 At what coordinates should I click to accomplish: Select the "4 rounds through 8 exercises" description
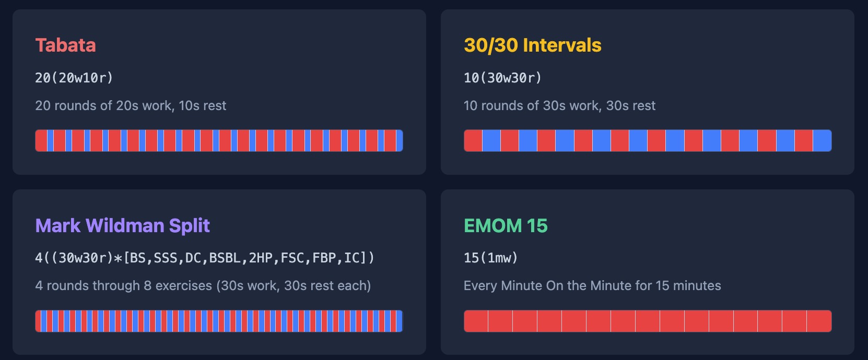pyautogui.click(x=203, y=285)
